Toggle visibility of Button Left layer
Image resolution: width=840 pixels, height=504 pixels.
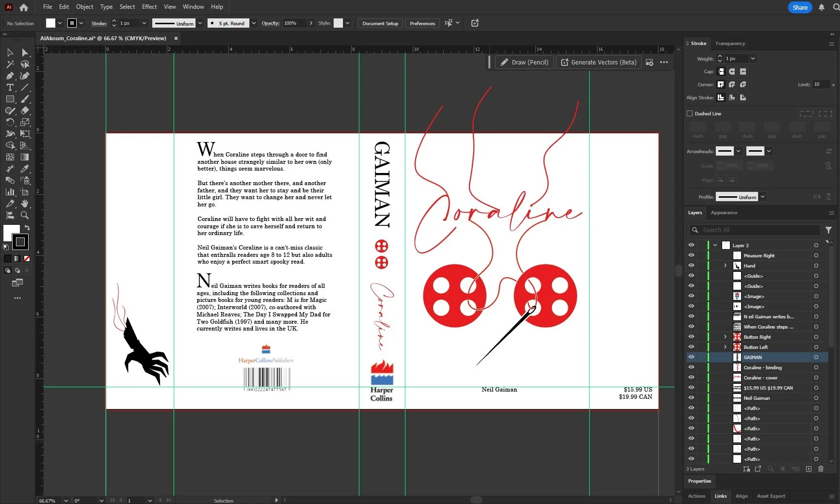691,347
